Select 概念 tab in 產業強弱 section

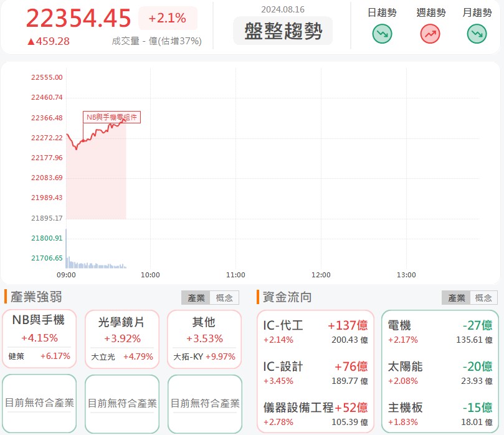click(x=224, y=298)
